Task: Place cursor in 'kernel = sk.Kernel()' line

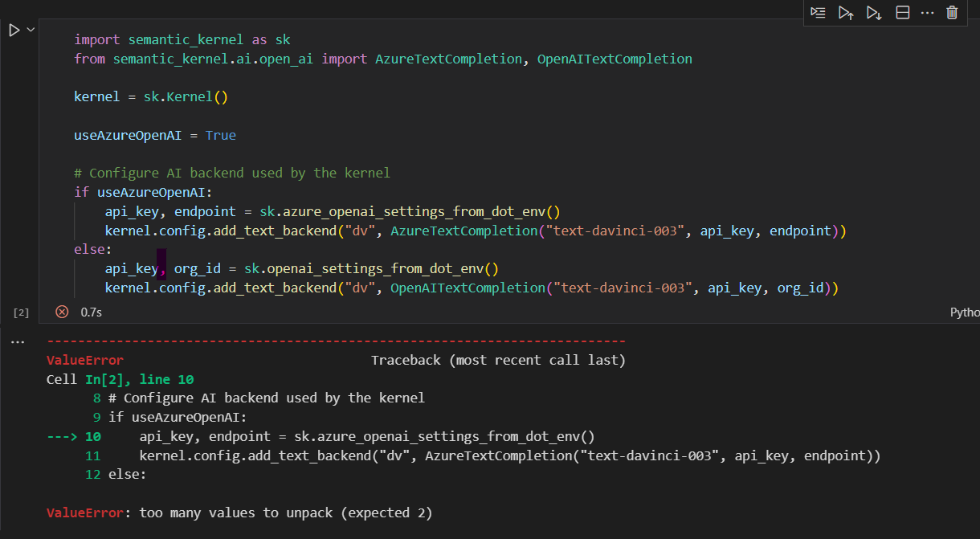Action: 151,97
